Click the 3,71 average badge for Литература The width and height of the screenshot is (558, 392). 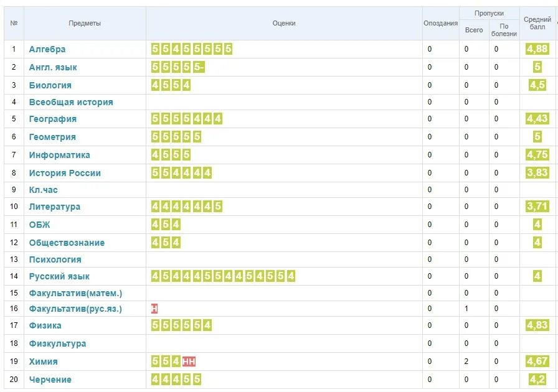(537, 207)
